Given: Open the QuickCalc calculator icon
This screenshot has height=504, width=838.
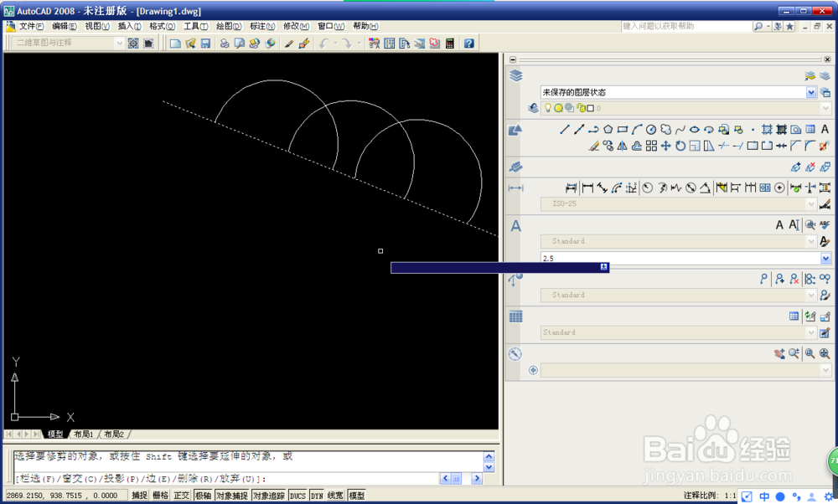Looking at the screenshot, I should (x=450, y=44).
